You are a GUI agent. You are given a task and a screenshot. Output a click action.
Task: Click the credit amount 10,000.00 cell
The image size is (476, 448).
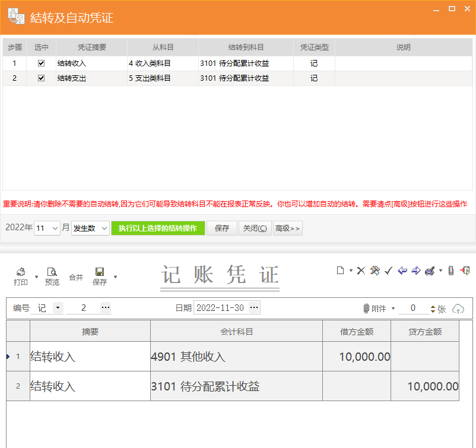click(425, 386)
